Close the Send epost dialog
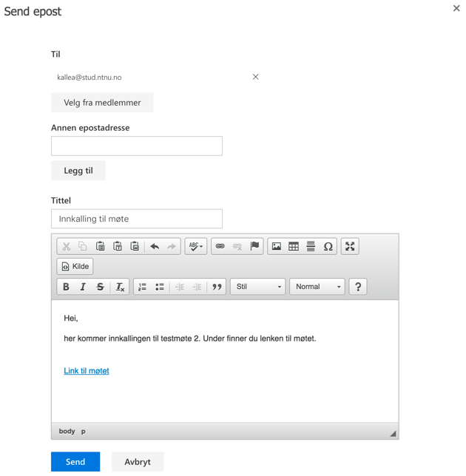Viewport: 466px width, 476px height. 456,8
